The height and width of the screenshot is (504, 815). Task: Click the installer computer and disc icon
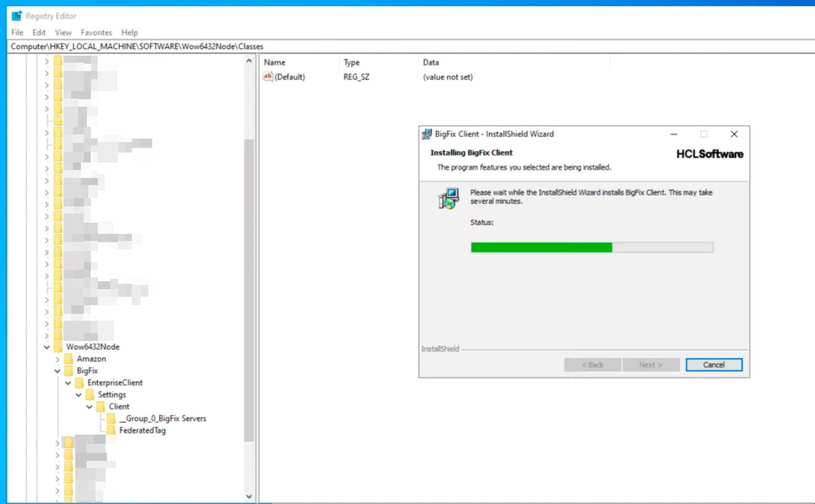[448, 199]
